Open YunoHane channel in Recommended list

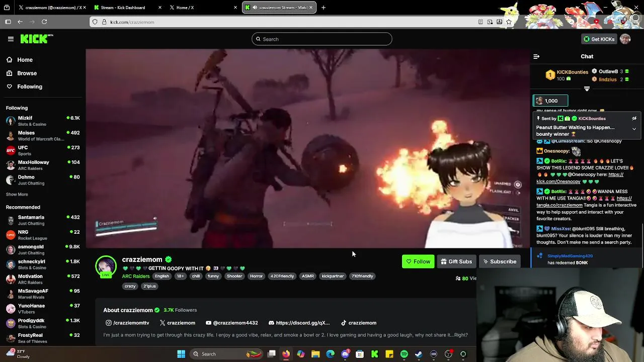43,309
